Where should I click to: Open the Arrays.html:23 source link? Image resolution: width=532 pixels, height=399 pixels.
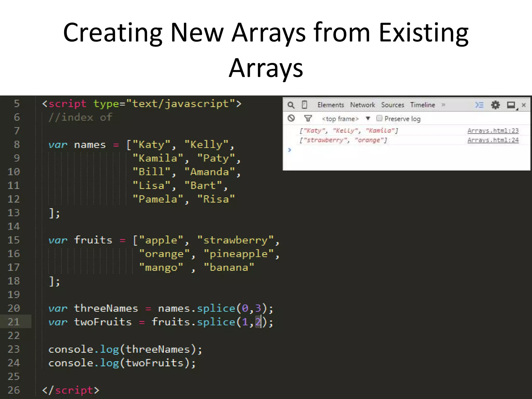click(493, 131)
